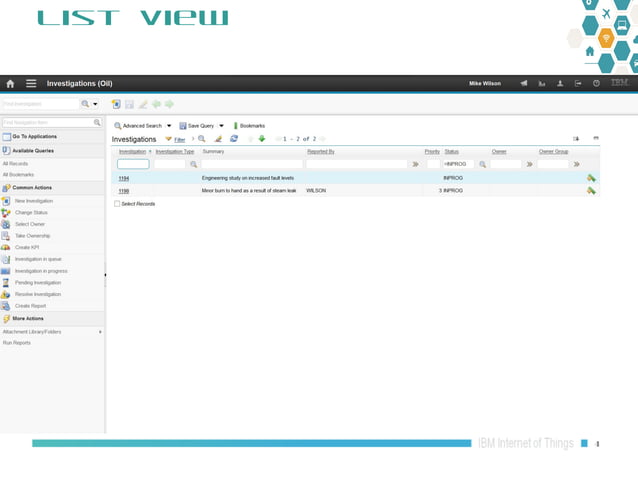Click the find investigation search magnifier
The image size is (638, 479).
point(85,104)
